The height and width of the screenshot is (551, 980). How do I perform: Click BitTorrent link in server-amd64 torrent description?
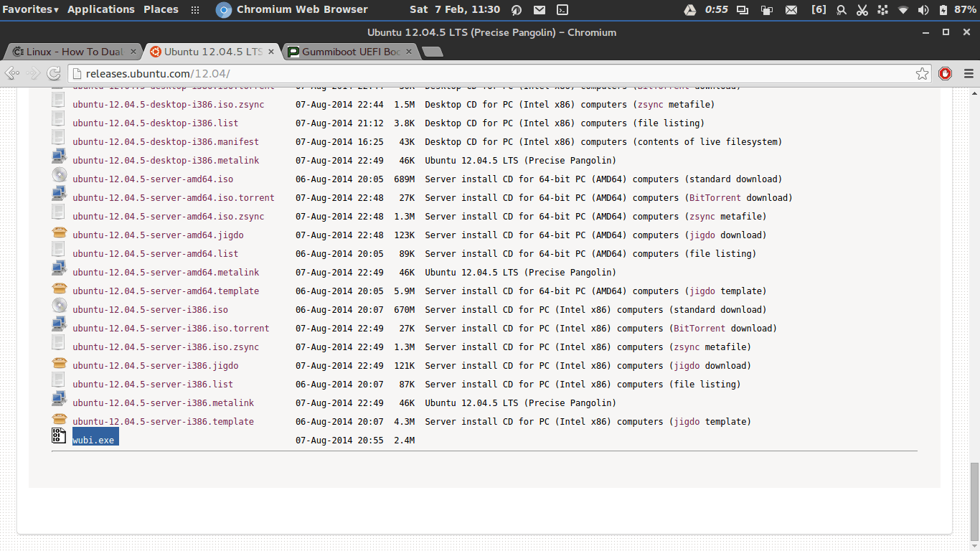715,198
